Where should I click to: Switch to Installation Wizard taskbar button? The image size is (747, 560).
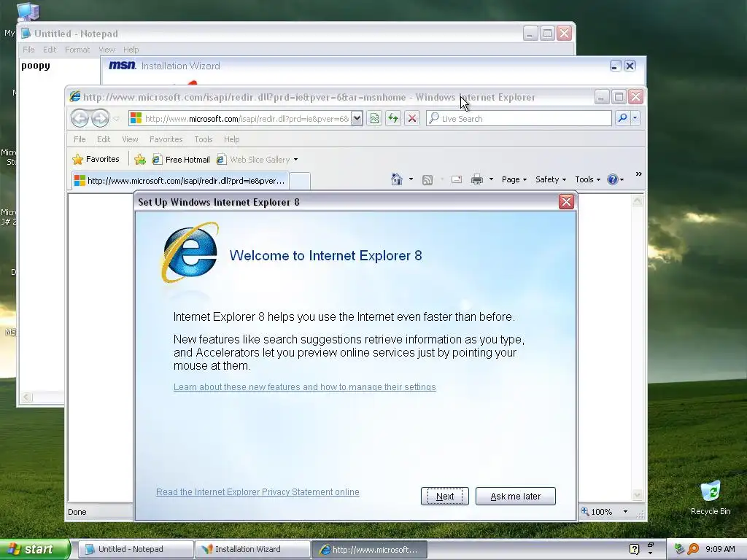(252, 549)
